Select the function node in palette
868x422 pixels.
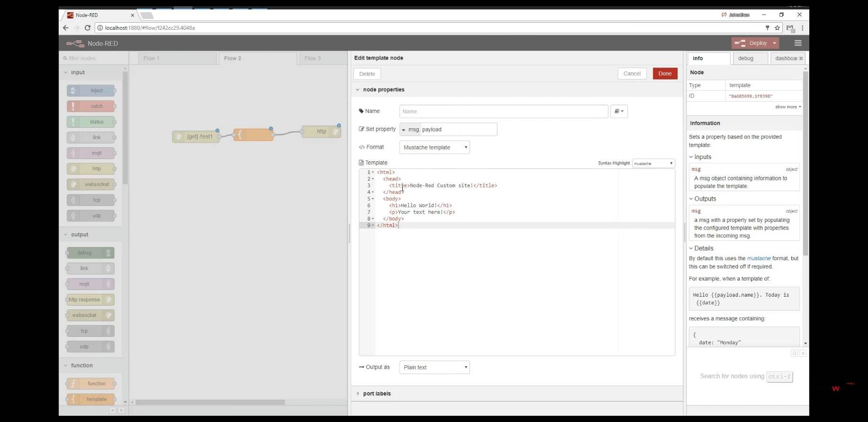tap(91, 384)
